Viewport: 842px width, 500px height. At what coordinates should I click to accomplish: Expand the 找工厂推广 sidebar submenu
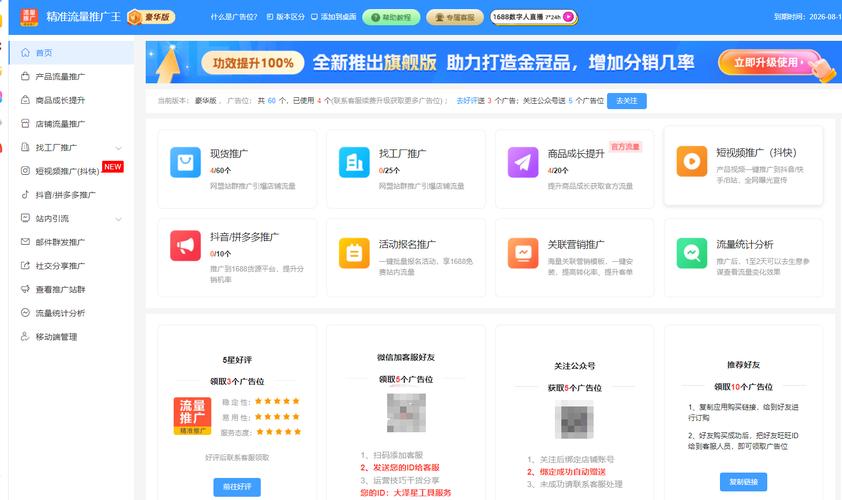click(119, 148)
